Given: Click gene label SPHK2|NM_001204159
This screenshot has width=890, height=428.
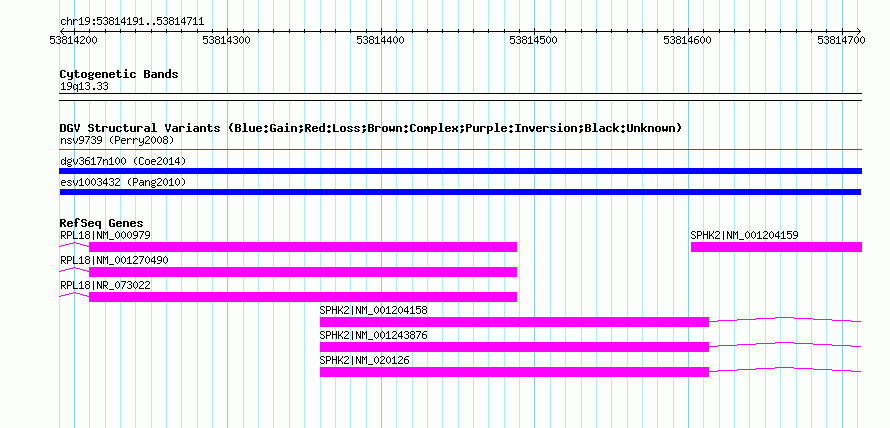Looking at the screenshot, I should [744, 235].
